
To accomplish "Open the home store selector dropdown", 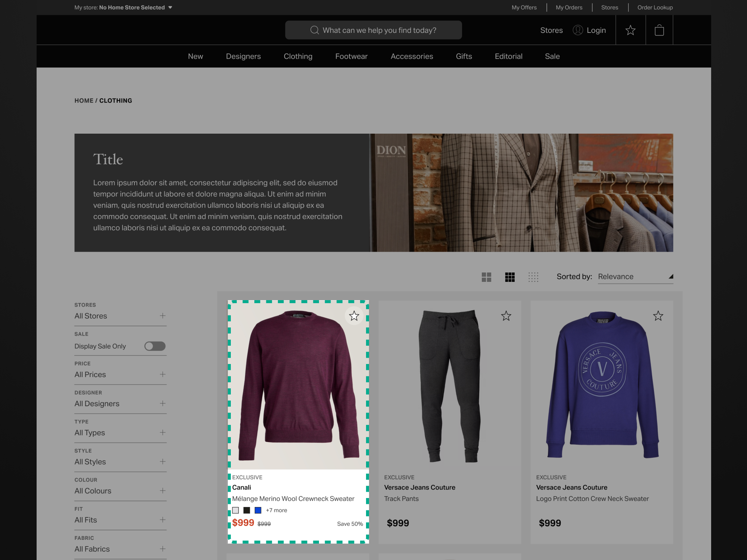I will point(170,7).
